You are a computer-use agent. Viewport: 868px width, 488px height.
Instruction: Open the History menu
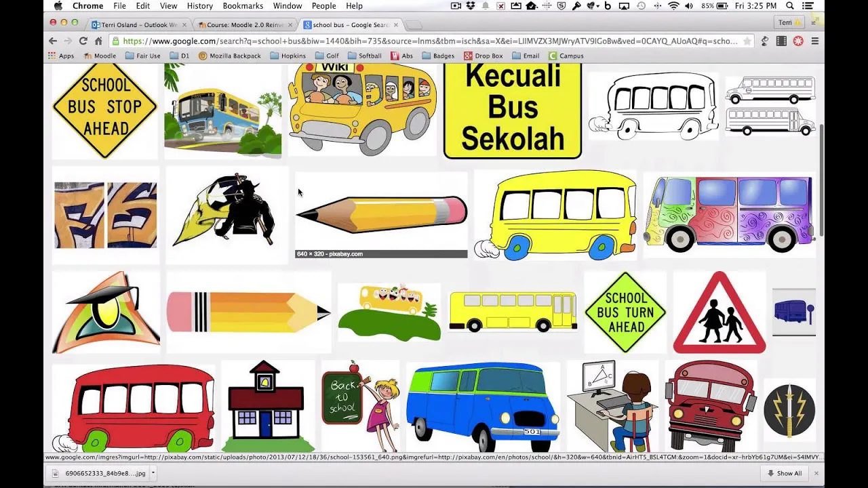pos(199,6)
